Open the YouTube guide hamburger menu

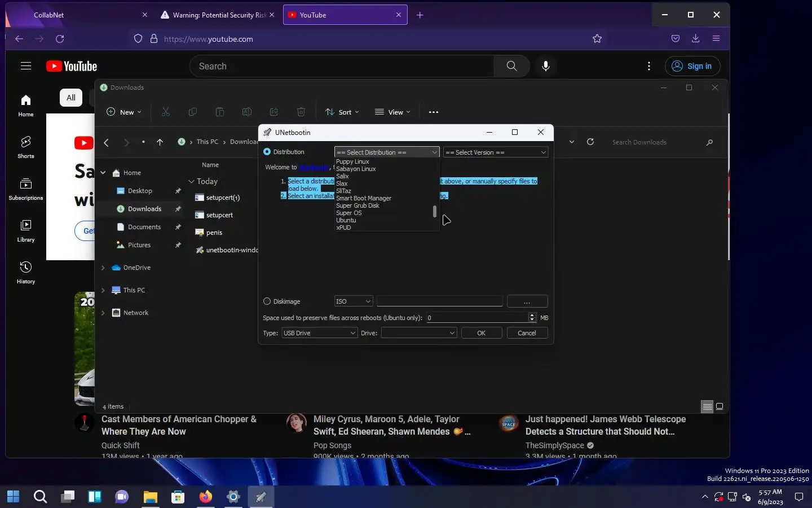26,66
